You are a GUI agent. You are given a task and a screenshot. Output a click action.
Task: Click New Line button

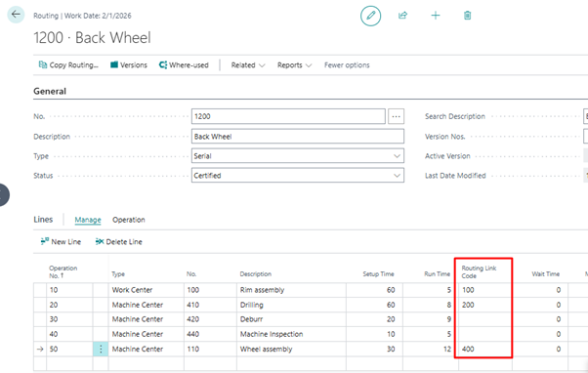point(61,242)
